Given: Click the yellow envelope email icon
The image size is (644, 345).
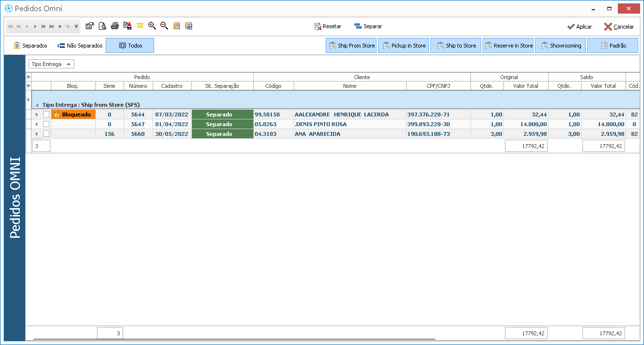Looking at the screenshot, I should click(140, 26).
